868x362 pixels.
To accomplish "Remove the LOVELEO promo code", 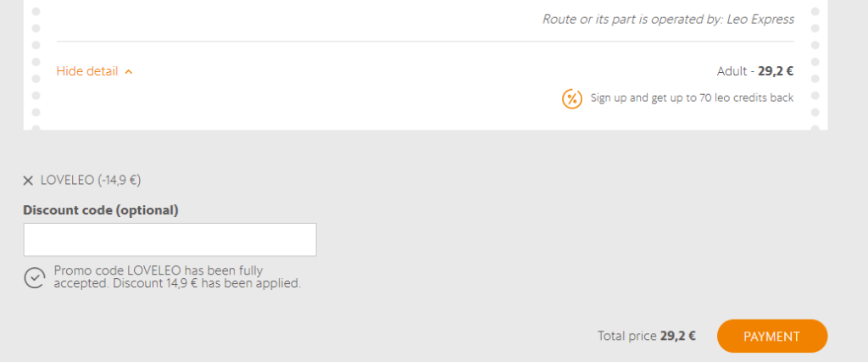I will click(28, 181).
